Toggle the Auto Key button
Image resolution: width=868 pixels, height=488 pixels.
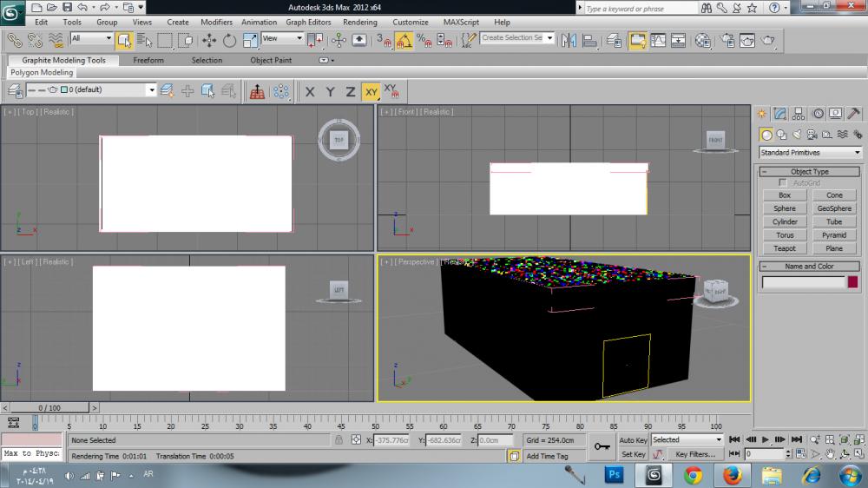coord(633,440)
